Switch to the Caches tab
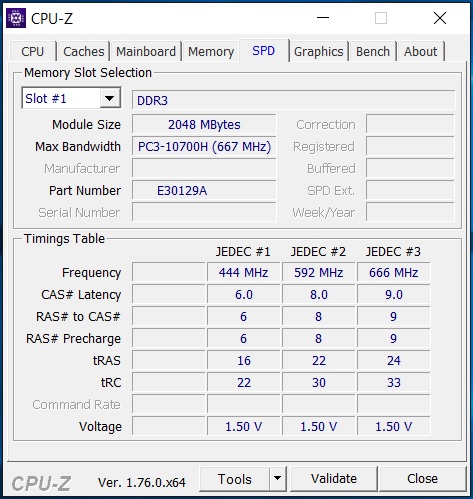This screenshot has width=473, height=499. [x=83, y=51]
